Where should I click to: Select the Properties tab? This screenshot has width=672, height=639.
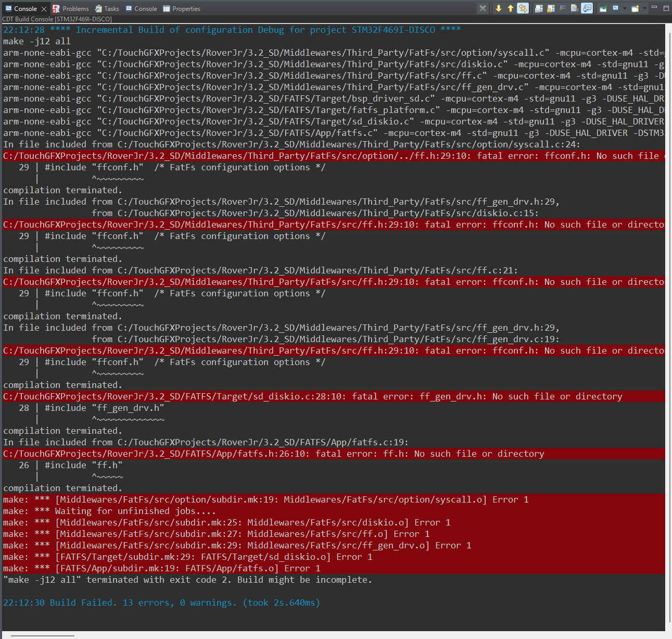(182, 9)
